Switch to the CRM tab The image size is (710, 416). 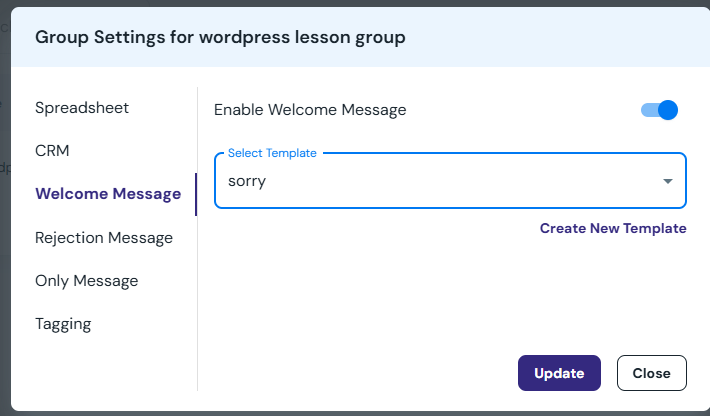coord(52,150)
